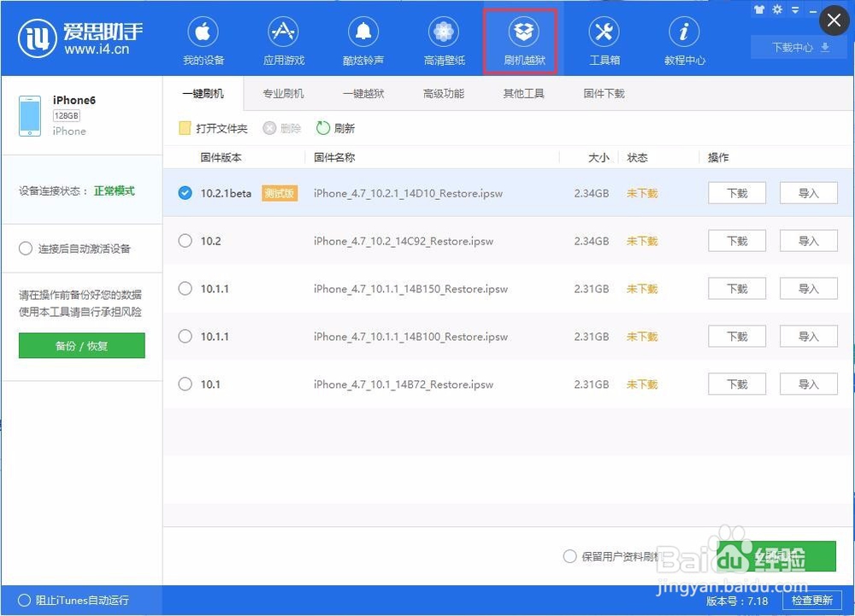
Task: Select the 应用游戏 (Apps & Games) icon
Action: pyautogui.click(x=283, y=39)
